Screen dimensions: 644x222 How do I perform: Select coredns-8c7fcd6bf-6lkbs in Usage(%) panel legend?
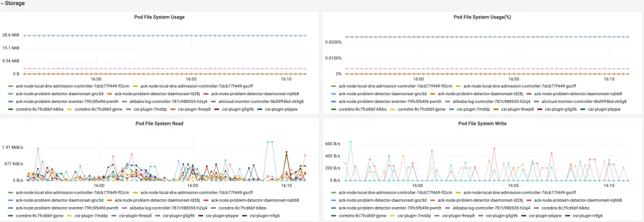(x=363, y=110)
